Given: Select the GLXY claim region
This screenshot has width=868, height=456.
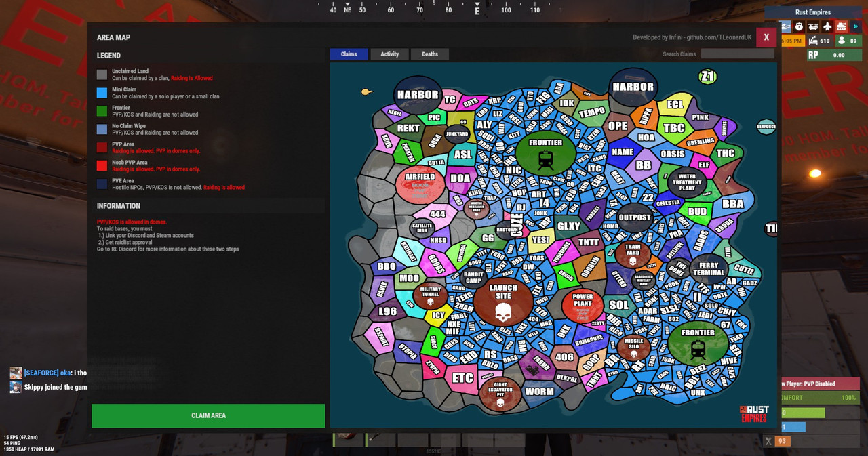Looking at the screenshot, I should (x=568, y=226).
